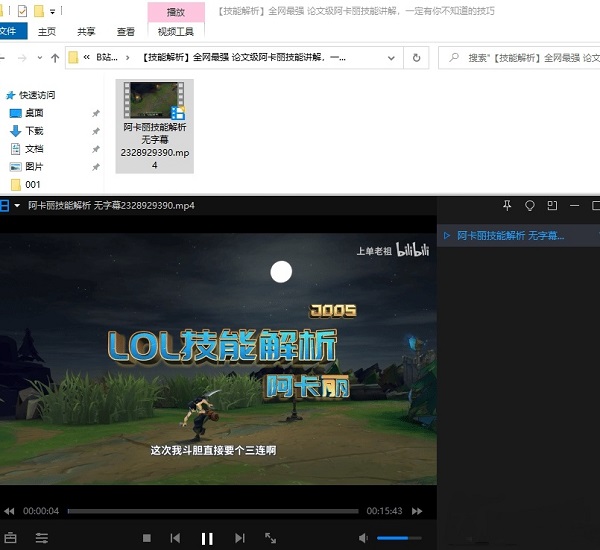This screenshot has height=550, width=600.
Task: Mute the player volume speaker icon
Action: coord(363,538)
